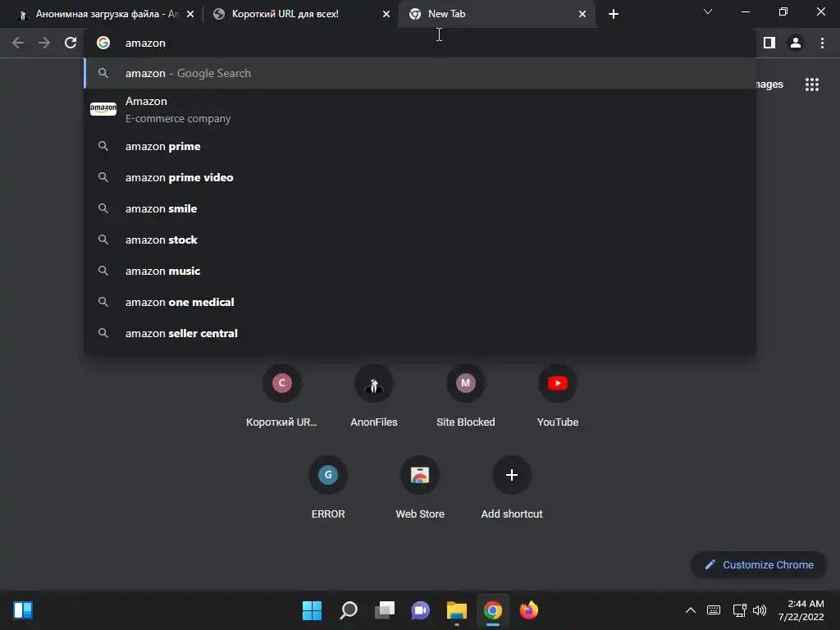Select the amazon smile suggestion
Viewport: 840px width, 630px height.
tap(419, 208)
